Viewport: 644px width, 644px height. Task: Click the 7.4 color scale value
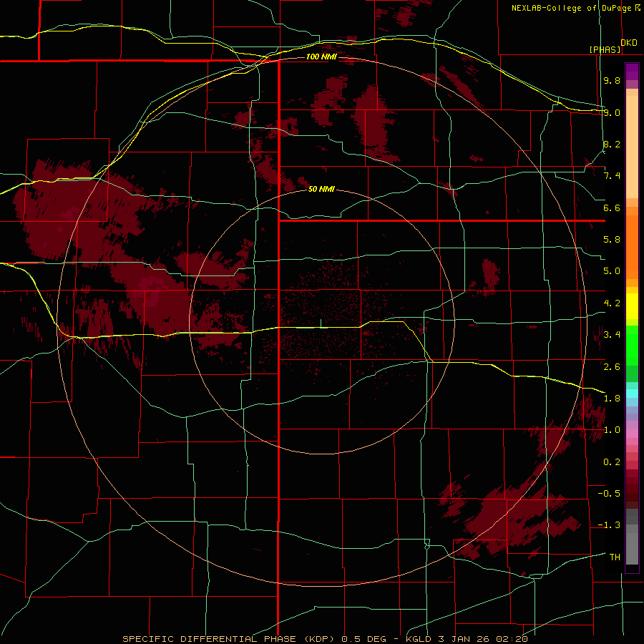[612, 176]
